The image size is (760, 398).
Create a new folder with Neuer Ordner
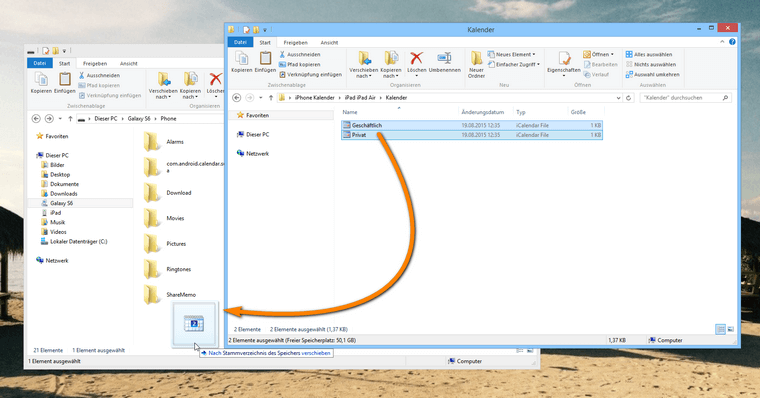[476, 64]
